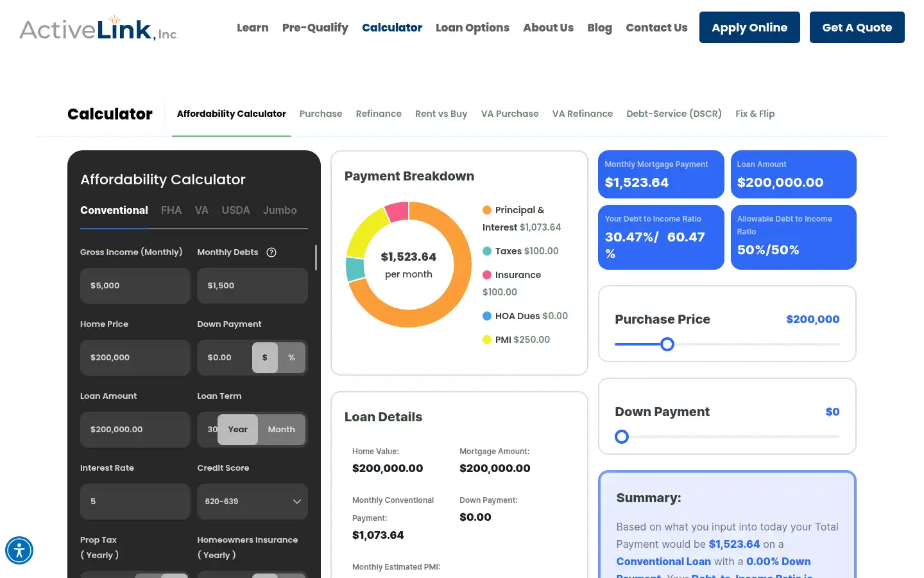Open the Contact Us page
The height and width of the screenshot is (578, 924).
coord(656,28)
